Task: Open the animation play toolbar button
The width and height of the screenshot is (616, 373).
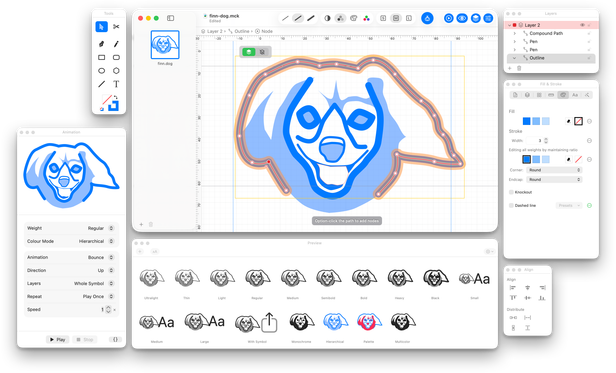Action: point(449,18)
